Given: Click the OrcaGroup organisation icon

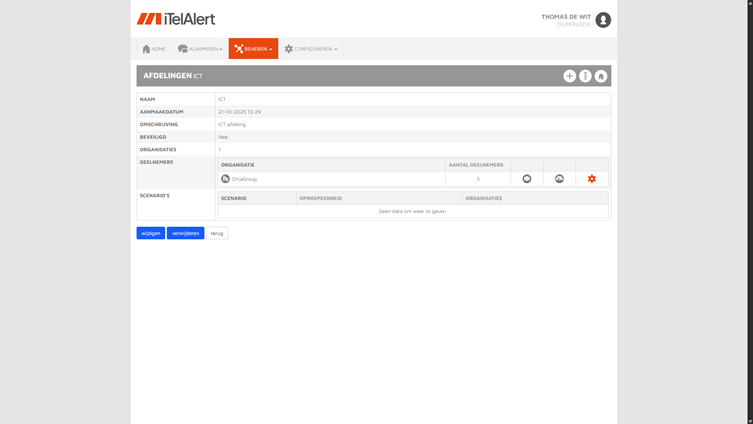Looking at the screenshot, I should (225, 179).
